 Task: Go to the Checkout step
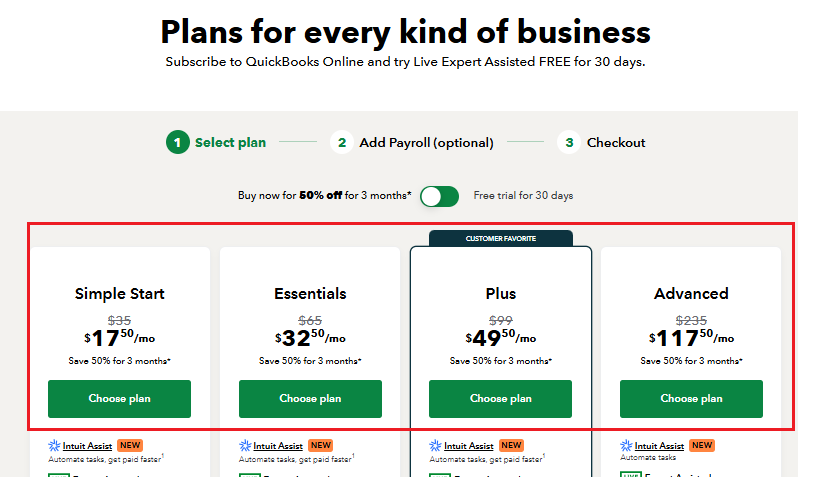[616, 142]
